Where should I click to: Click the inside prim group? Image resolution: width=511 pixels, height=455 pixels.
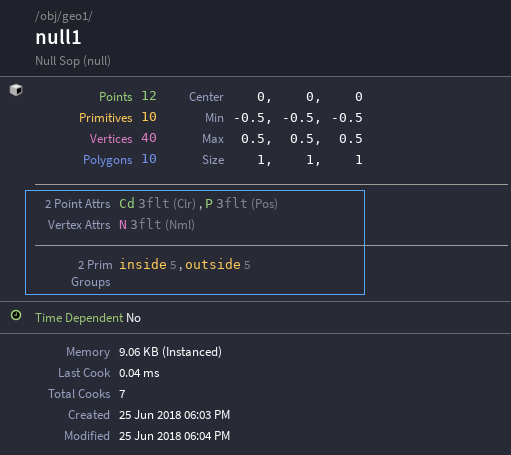(x=143, y=264)
